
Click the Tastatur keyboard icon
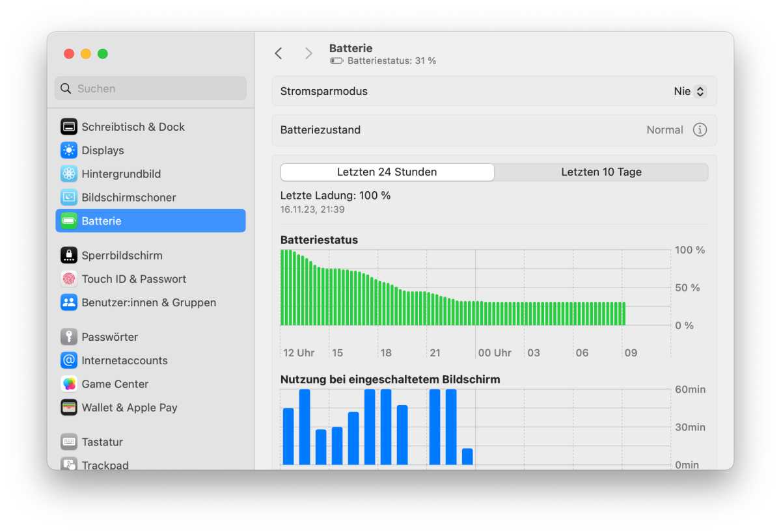coord(69,442)
